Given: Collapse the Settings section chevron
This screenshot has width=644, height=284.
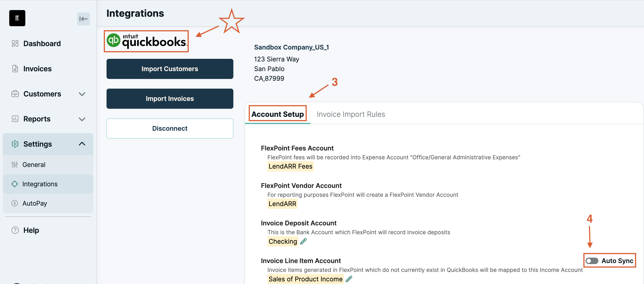Looking at the screenshot, I should 82,144.
